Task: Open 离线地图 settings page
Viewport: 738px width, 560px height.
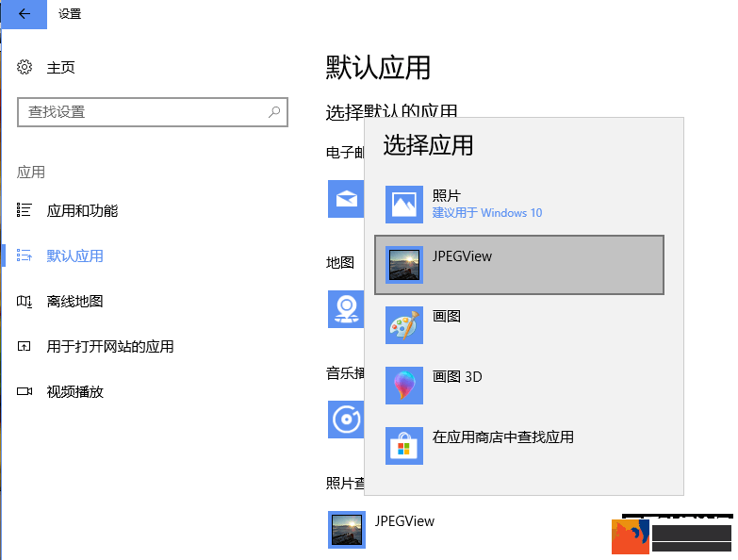Action: coord(74,301)
